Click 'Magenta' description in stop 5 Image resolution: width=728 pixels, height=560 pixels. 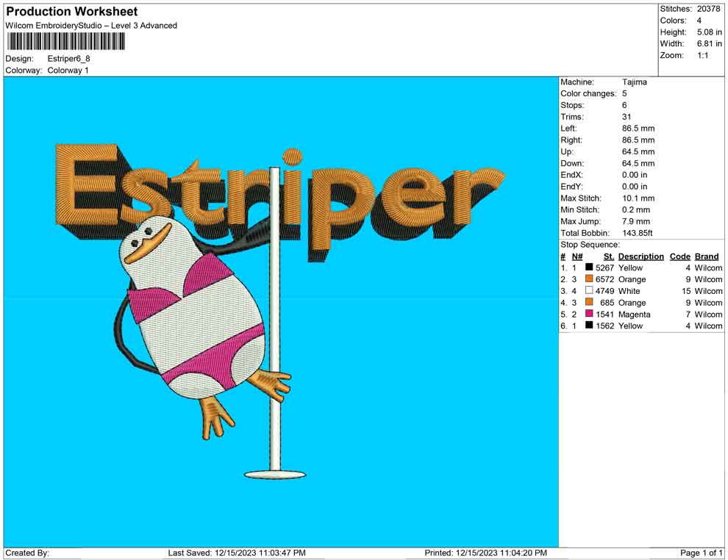(634, 314)
